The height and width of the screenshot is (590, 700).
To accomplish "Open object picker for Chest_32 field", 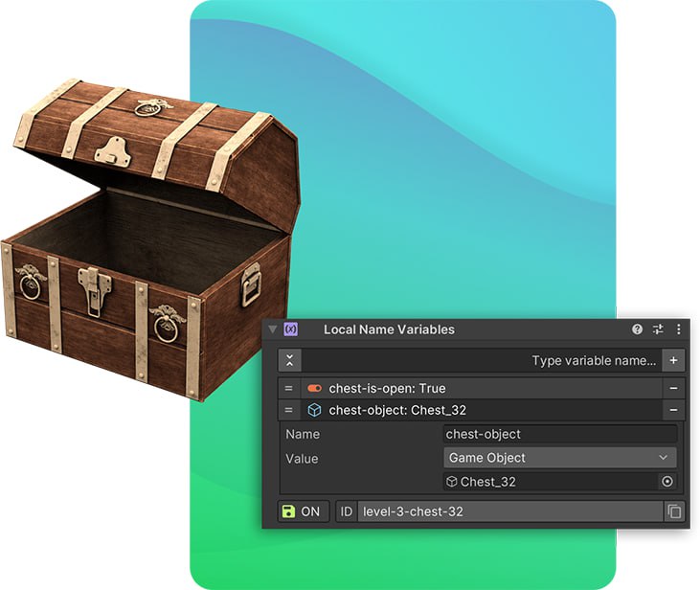I will click(x=667, y=482).
